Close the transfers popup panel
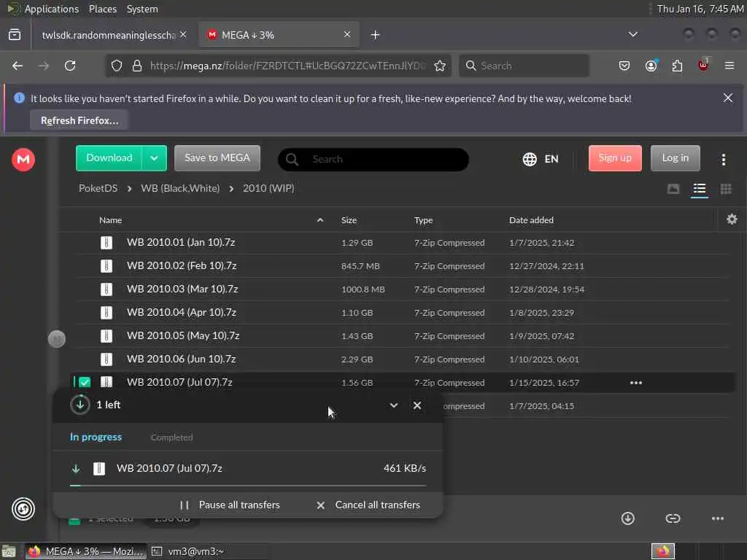Viewport: 747px width, 560px height. pyautogui.click(x=417, y=405)
